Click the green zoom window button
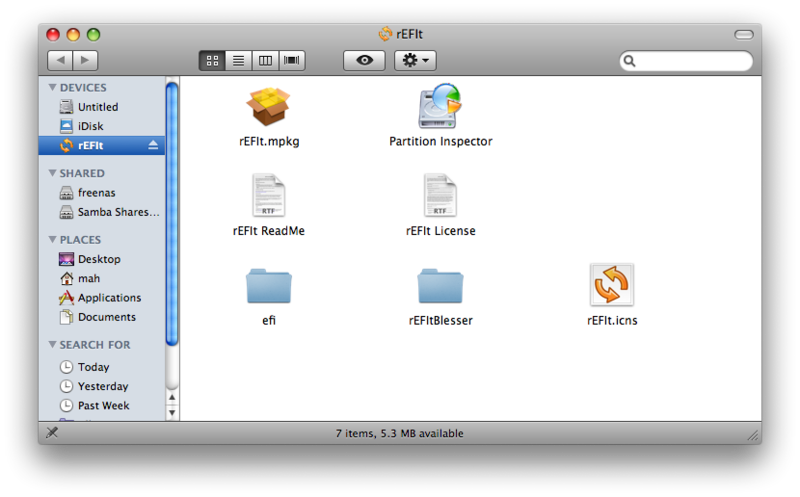The height and width of the screenshot is (497, 800). (x=93, y=35)
